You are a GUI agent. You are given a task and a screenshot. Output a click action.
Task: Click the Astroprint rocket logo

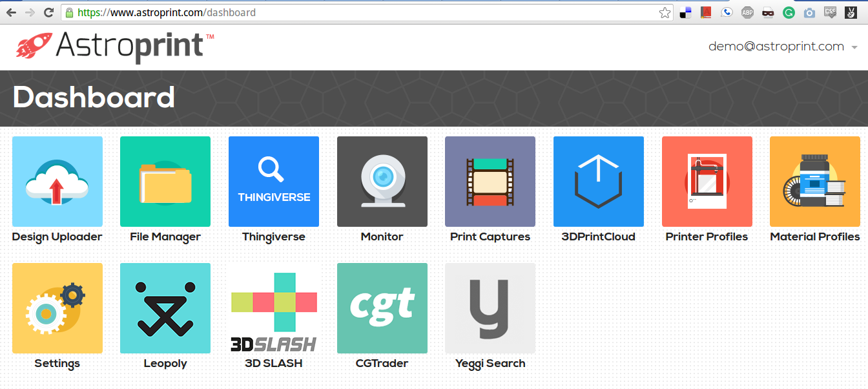click(x=115, y=47)
